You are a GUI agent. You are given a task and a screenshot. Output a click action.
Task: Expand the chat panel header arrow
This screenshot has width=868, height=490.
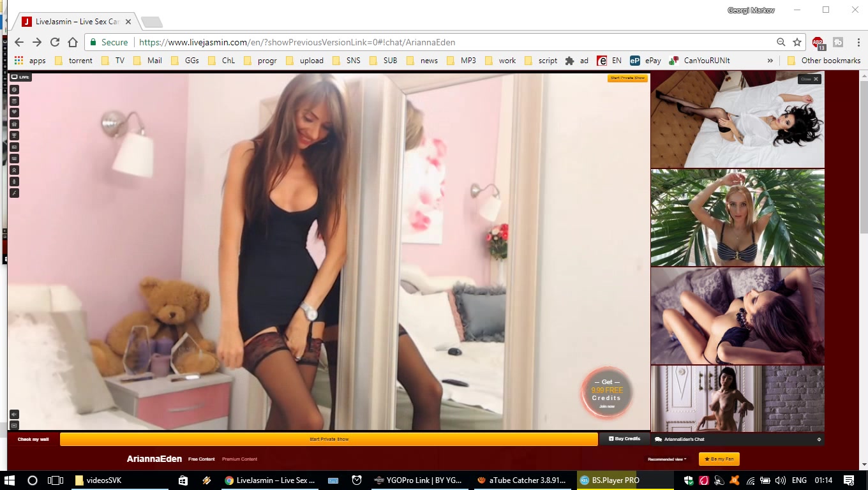click(x=819, y=439)
